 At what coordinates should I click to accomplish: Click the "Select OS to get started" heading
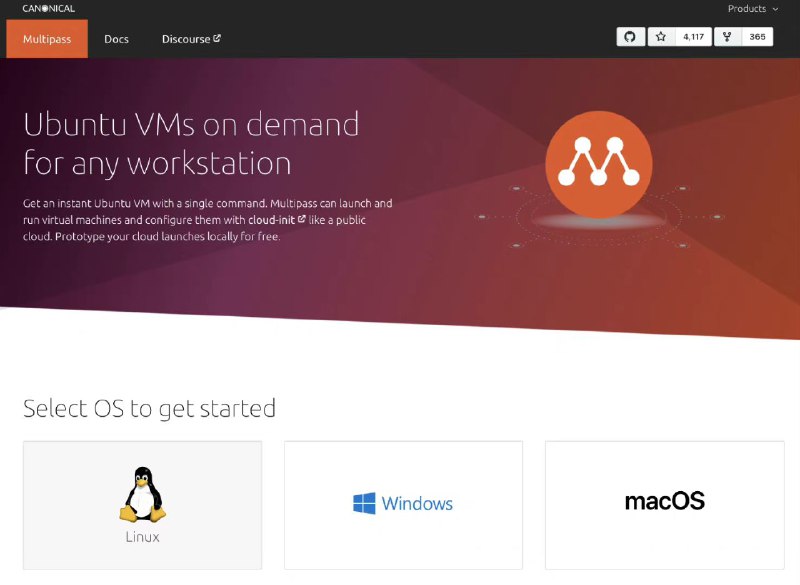click(149, 408)
